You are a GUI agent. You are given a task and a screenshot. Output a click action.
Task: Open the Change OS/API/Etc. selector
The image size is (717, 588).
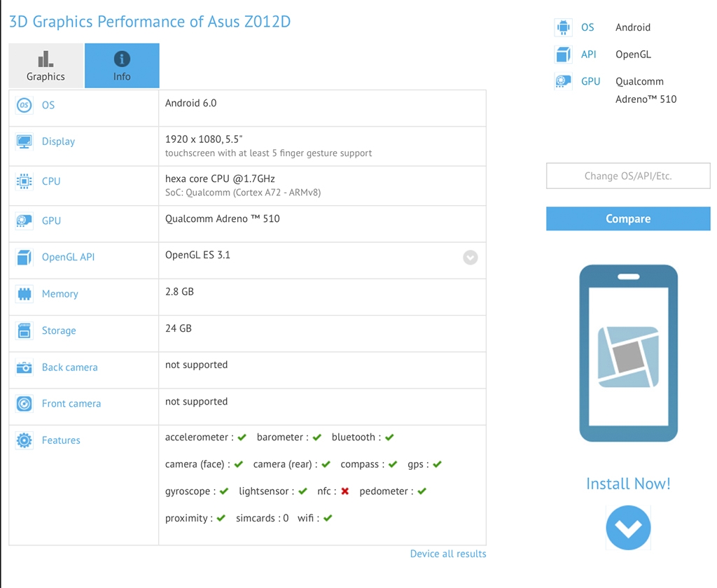coord(628,176)
